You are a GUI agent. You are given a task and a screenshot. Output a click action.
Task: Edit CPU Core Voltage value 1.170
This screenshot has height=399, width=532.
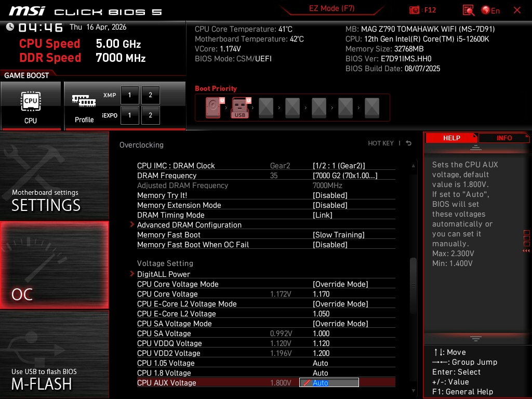point(321,294)
